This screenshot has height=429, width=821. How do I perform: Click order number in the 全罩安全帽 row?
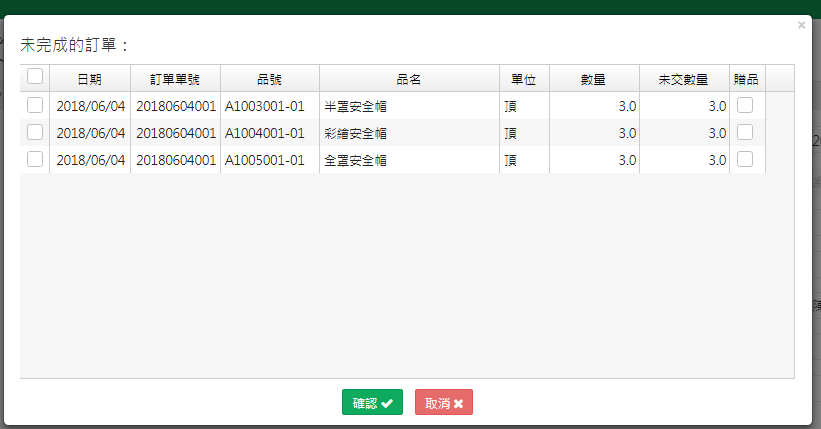click(x=176, y=160)
